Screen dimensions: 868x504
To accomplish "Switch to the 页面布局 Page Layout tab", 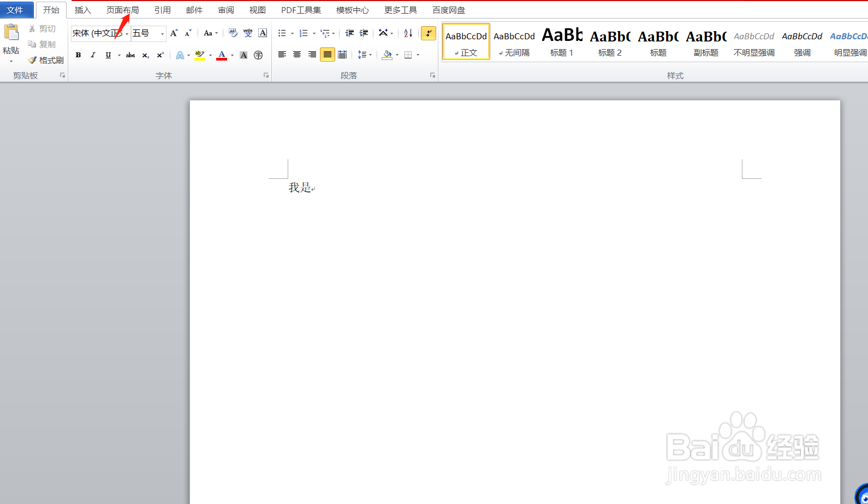I will click(123, 10).
